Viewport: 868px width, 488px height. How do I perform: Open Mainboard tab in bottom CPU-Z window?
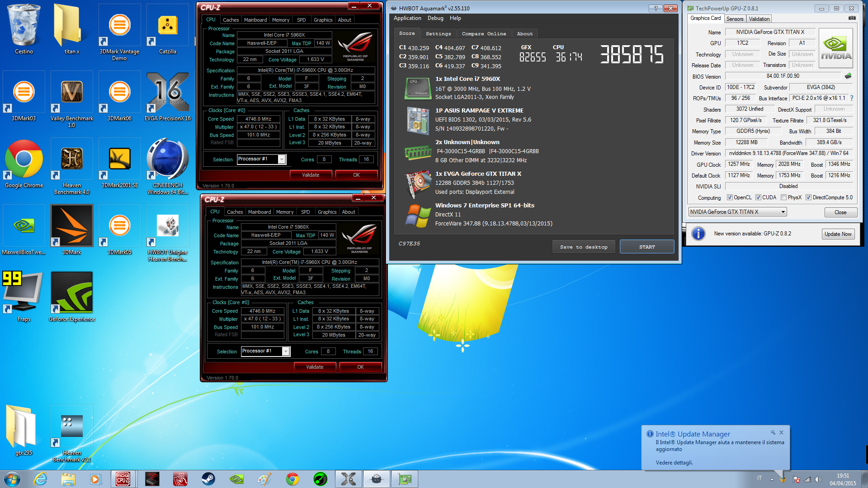pyautogui.click(x=259, y=212)
